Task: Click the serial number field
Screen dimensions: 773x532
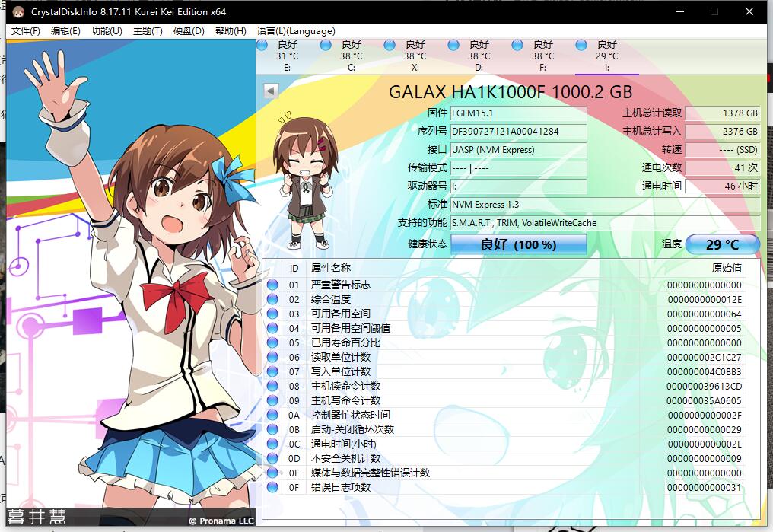Action: click(518, 132)
